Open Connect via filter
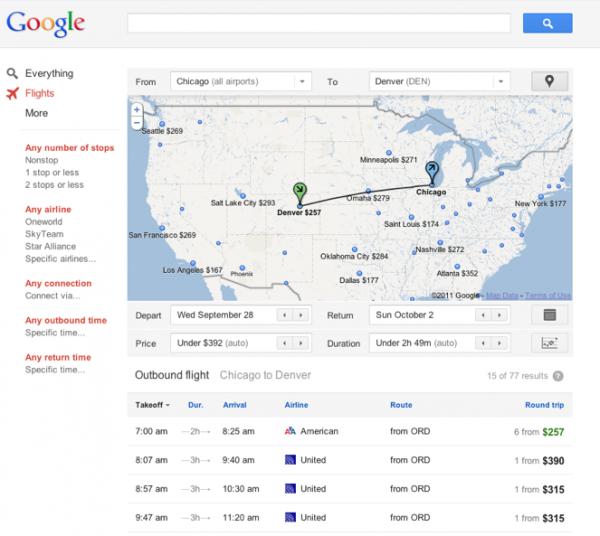Viewport: 600px width, 536px height. pos(52,295)
